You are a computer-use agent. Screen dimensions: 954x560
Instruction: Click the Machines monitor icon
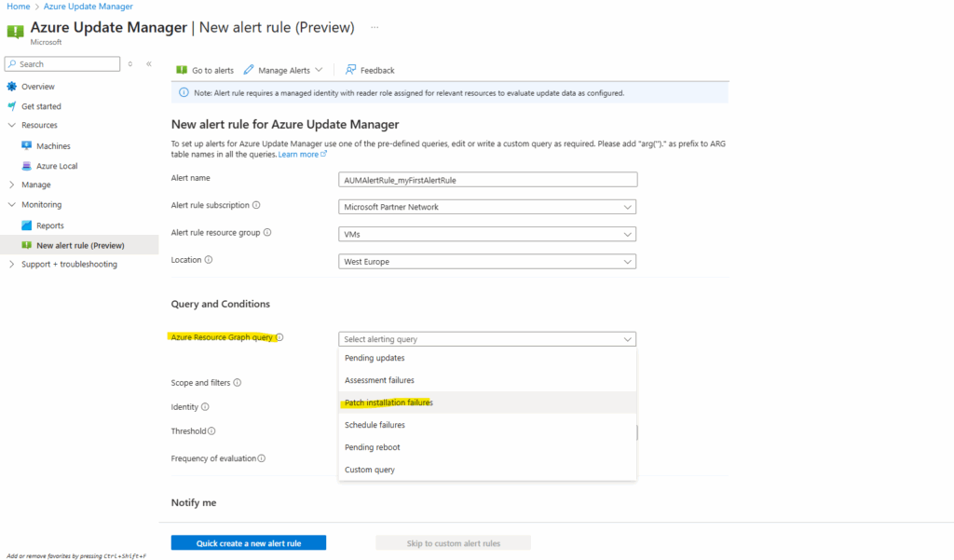pyautogui.click(x=26, y=145)
